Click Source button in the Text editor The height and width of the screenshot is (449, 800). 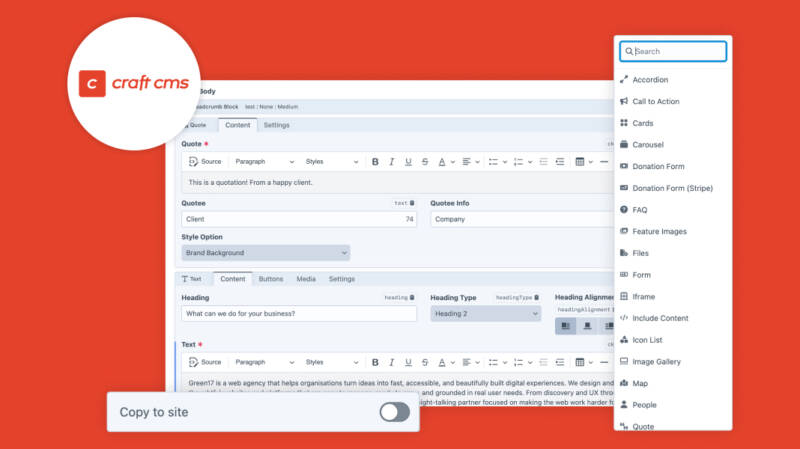[x=205, y=362]
